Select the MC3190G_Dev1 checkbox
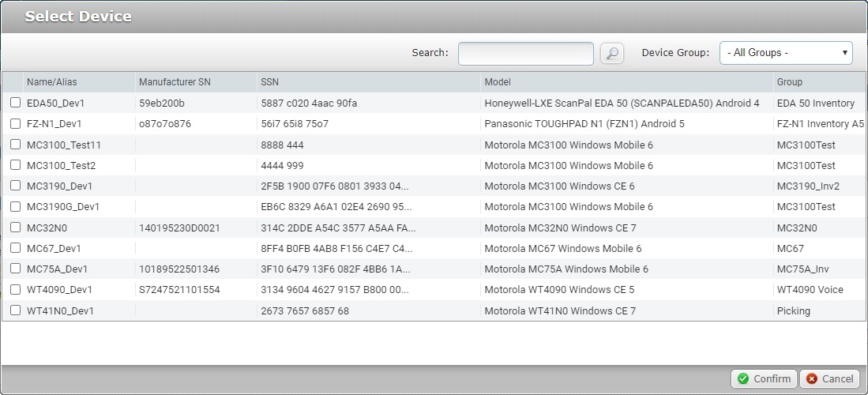Image resolution: width=868 pixels, height=395 pixels. tap(15, 207)
